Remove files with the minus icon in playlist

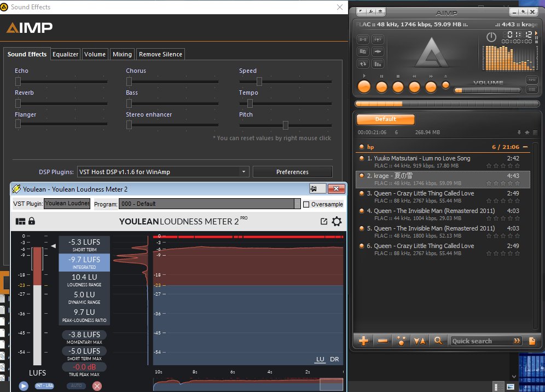382,341
